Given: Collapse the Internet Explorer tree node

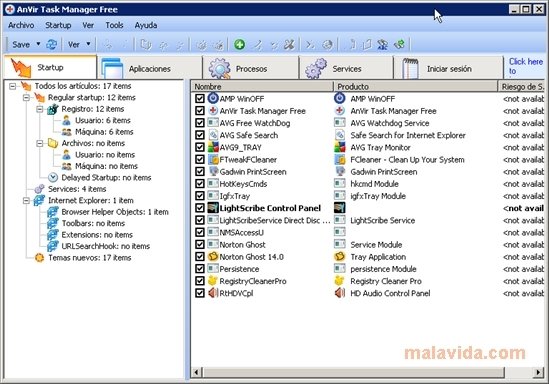Looking at the screenshot, I should (x=26, y=201).
